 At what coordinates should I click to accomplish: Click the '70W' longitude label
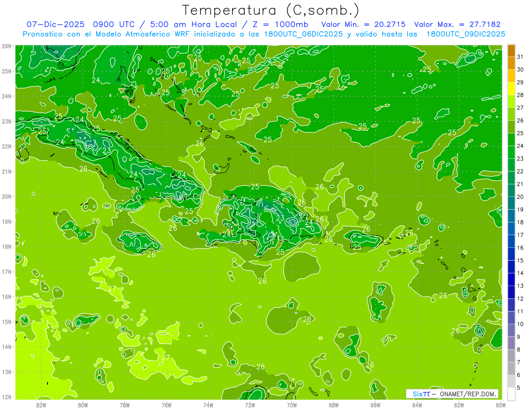(x=292, y=404)
